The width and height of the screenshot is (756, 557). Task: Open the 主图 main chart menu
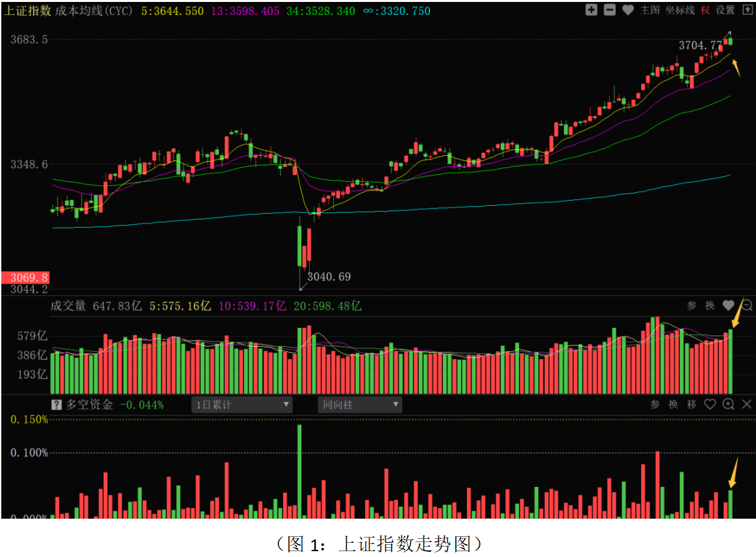click(x=649, y=10)
